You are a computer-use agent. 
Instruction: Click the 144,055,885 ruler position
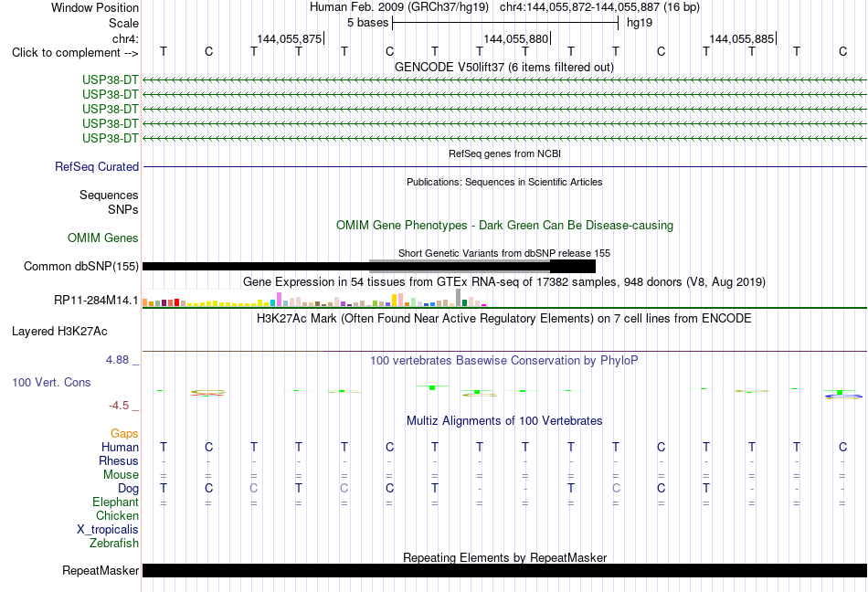point(741,38)
